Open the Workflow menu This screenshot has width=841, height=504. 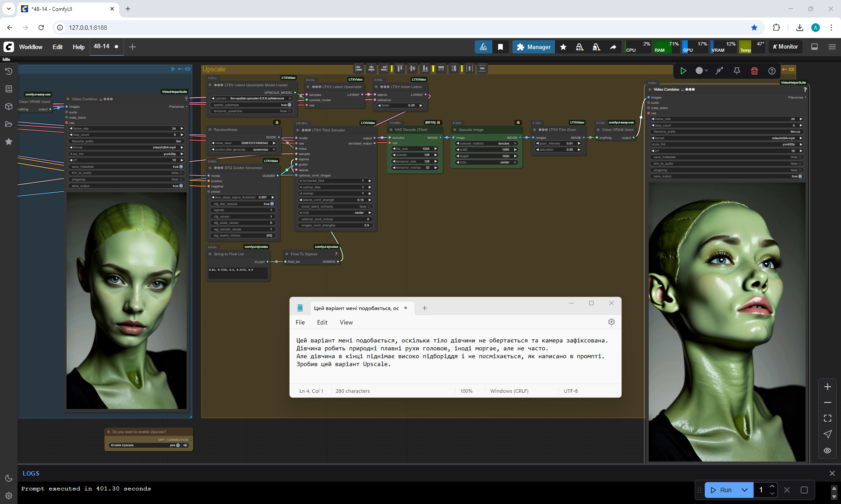coord(31,47)
